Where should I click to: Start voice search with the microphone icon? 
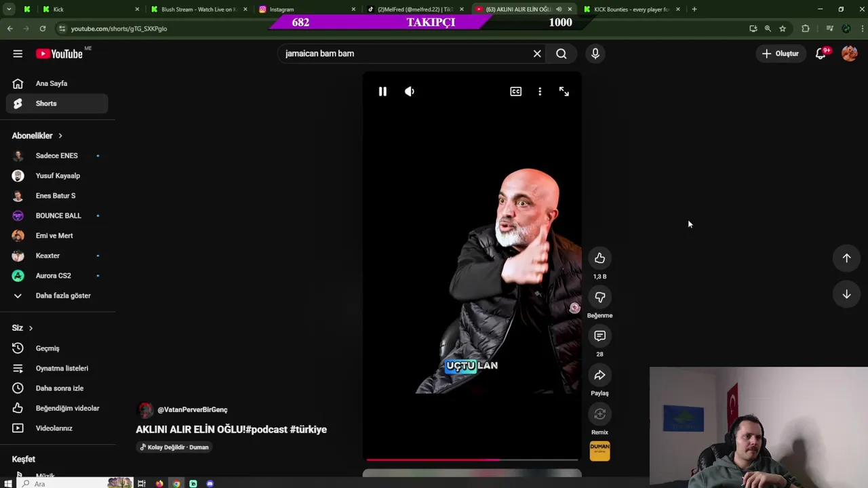tap(595, 54)
